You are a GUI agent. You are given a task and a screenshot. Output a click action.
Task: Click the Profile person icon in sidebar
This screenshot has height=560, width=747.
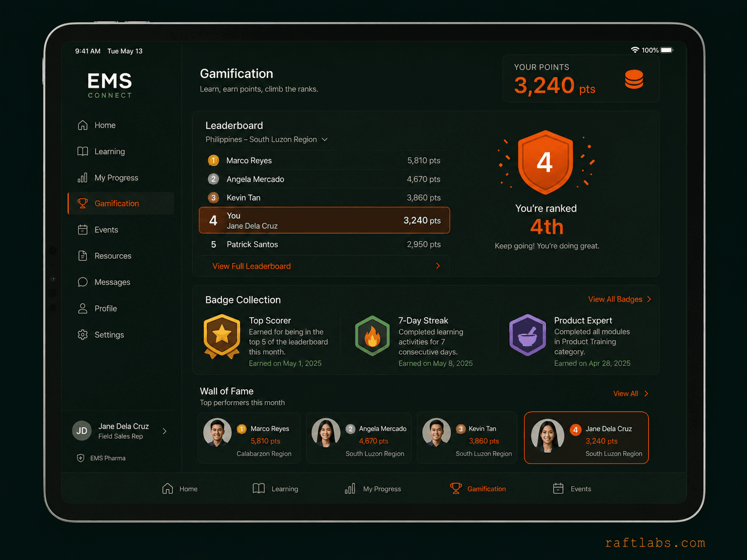[83, 308]
